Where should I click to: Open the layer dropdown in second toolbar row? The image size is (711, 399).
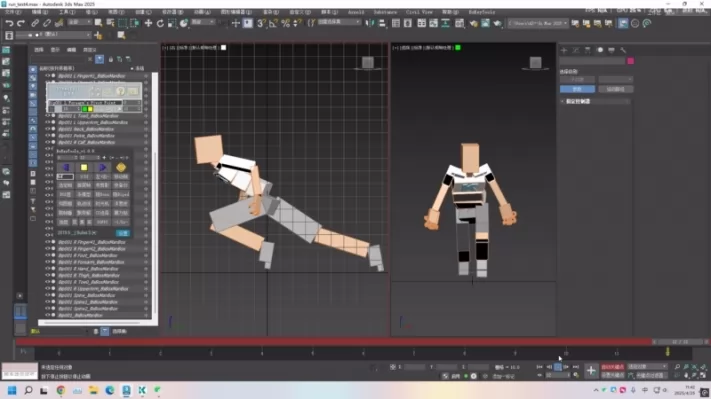point(54,35)
